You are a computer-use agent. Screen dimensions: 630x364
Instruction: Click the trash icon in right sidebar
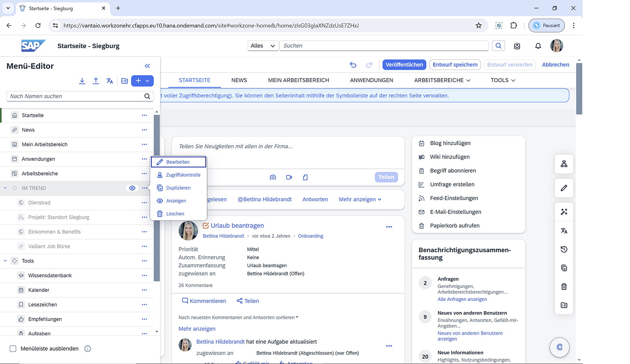click(564, 287)
